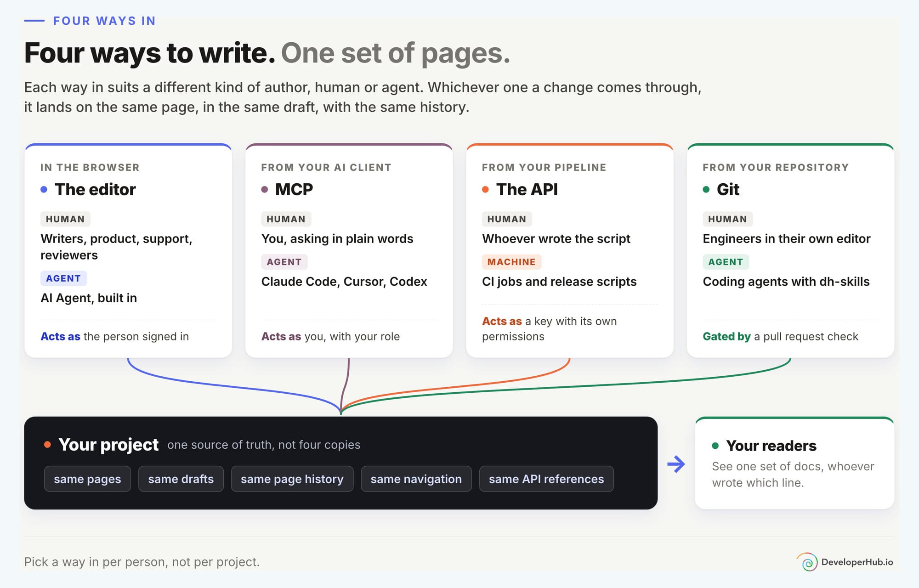This screenshot has height=588, width=919.
Task: Click the HUMAN badge in The API card
Action: pos(507,219)
